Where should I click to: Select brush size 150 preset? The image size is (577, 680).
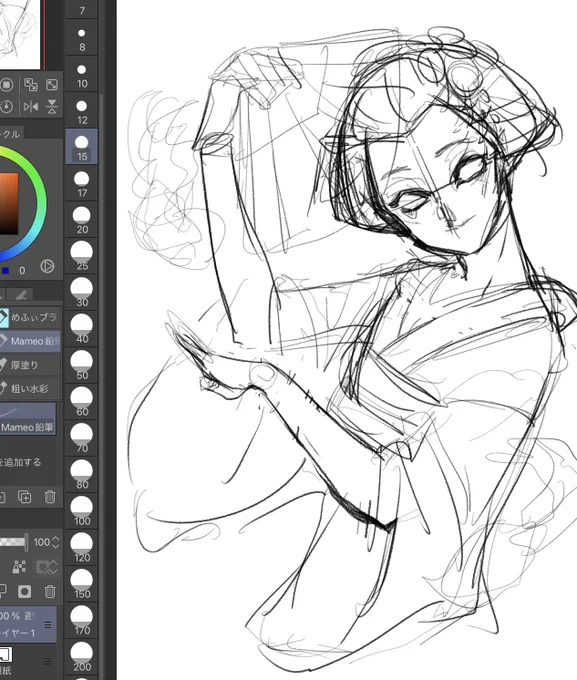coord(82,584)
